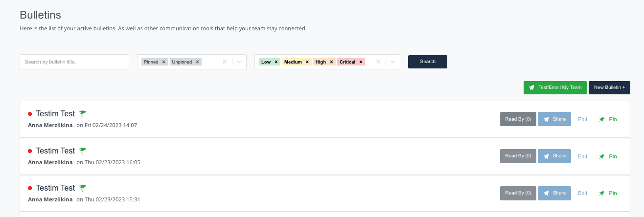The height and width of the screenshot is (217, 644).
Task: Remove the Critical priority filter tag
Action: tap(361, 62)
